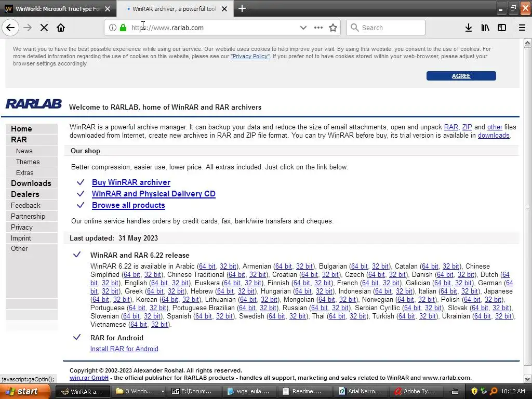Viewport: 532px width, 399px height.
Task: Open the downloads arrow icon
Action: (468, 28)
